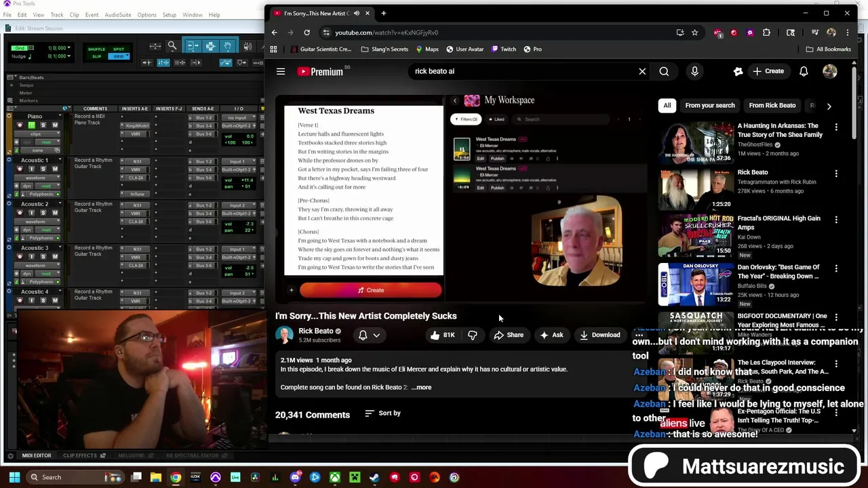Open Pro Tools AudioSuite menu

pos(118,15)
